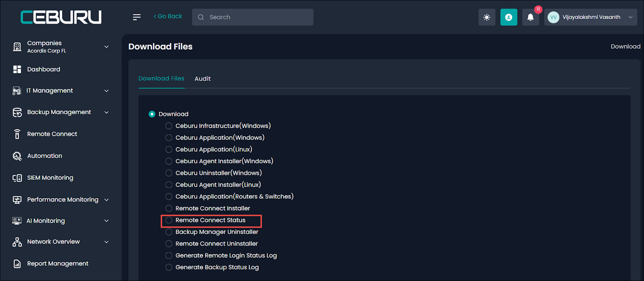Open Remote Connect sidebar item
The width and height of the screenshot is (644, 281).
[52, 134]
